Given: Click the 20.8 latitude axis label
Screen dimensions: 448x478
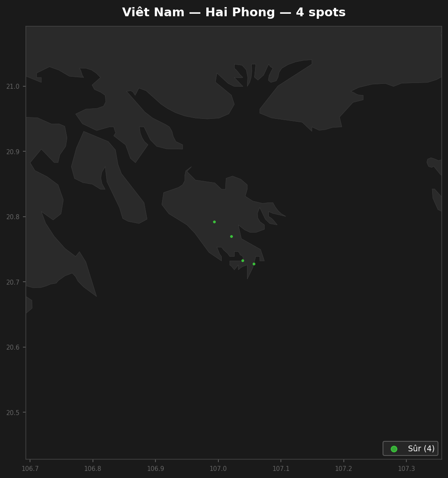Looking at the screenshot, I should 13,217.
